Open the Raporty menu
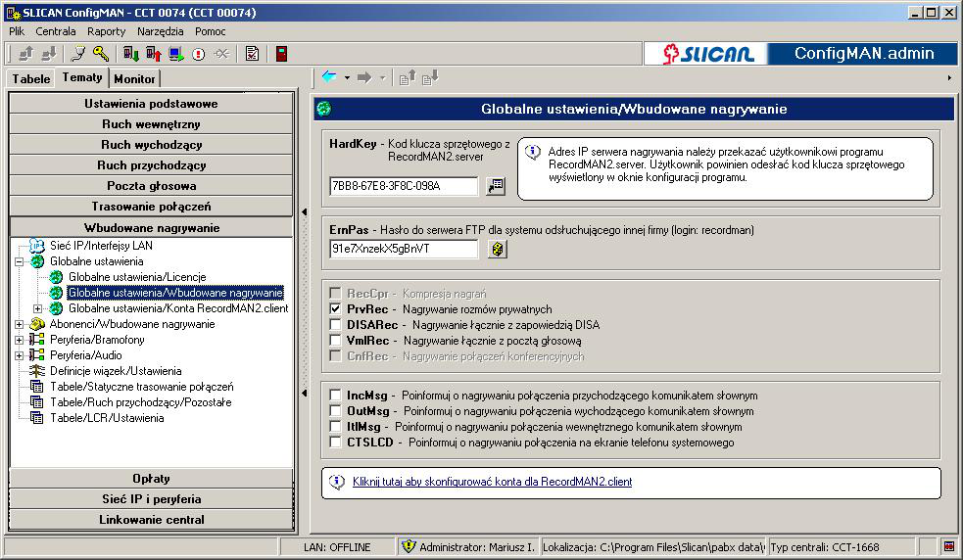 pyautogui.click(x=106, y=31)
